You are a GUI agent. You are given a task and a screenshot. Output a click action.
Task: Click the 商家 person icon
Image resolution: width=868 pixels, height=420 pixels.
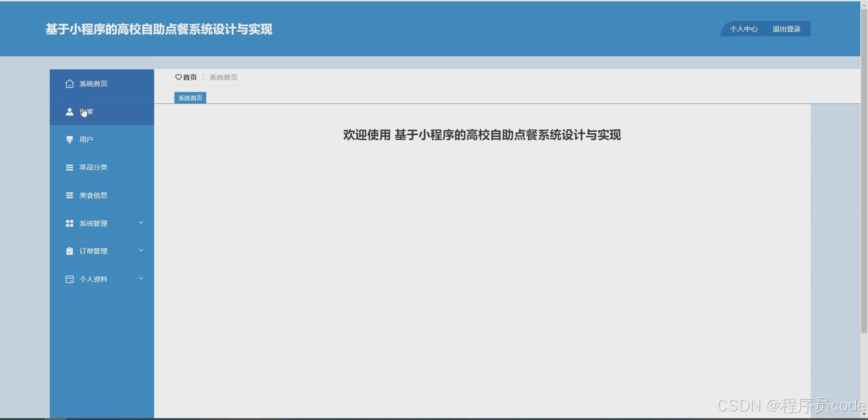pyautogui.click(x=69, y=112)
